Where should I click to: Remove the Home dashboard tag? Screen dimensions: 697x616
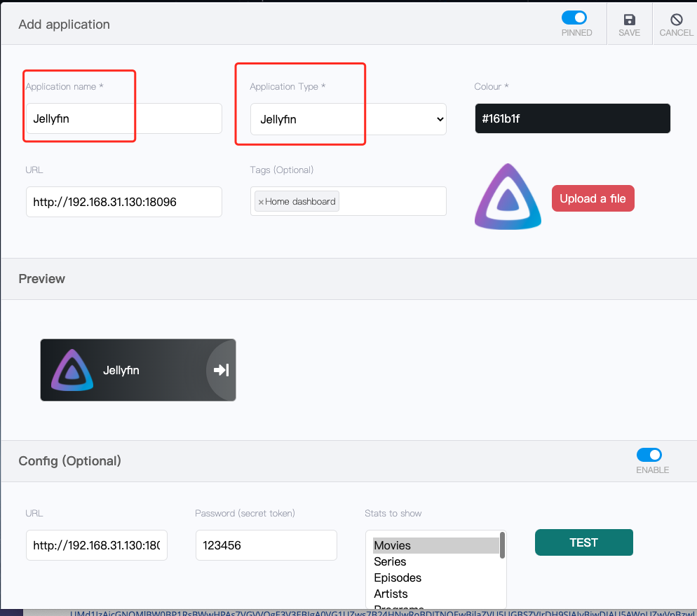[x=261, y=202]
